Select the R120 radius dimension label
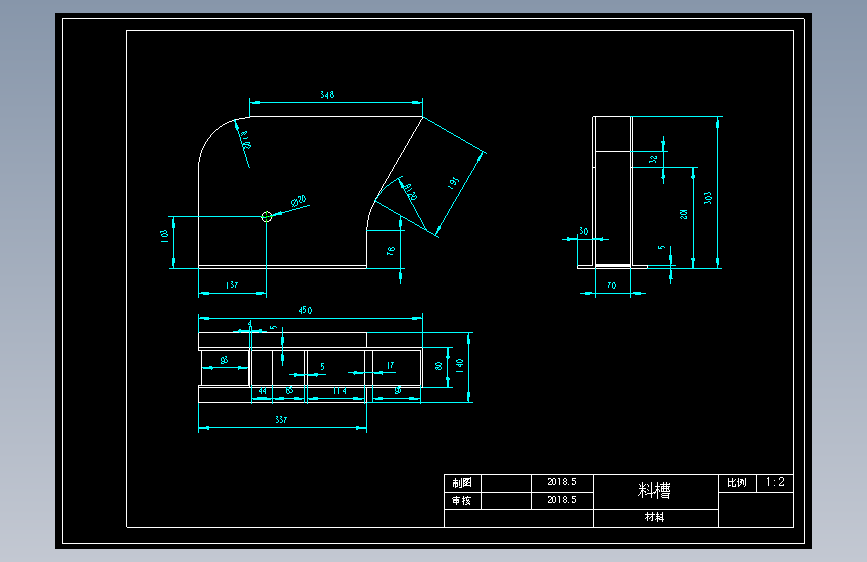Image resolution: width=867 pixels, height=562 pixels. point(410,191)
